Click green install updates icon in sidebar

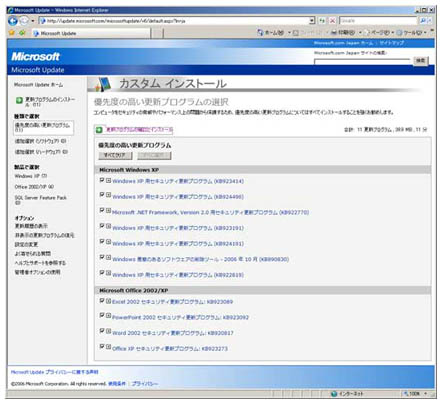(19, 100)
